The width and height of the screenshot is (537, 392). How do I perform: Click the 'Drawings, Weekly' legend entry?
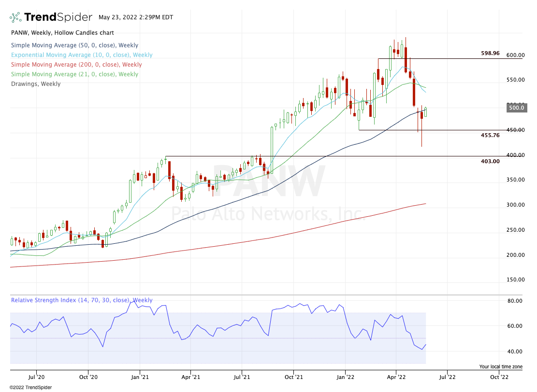pyautogui.click(x=36, y=84)
